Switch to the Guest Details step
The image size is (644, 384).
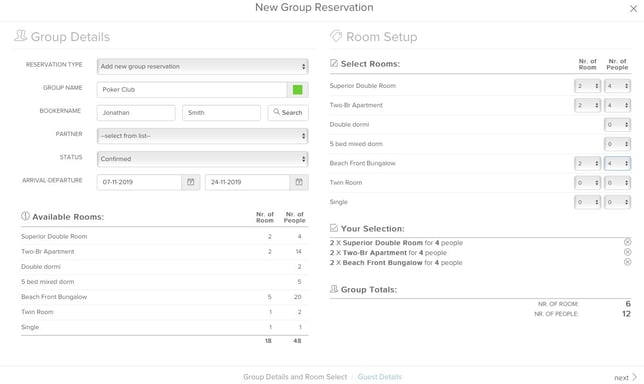(x=380, y=377)
